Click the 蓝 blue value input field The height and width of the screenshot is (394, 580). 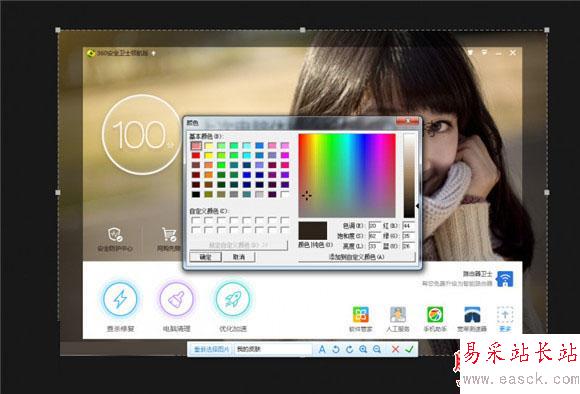408,246
